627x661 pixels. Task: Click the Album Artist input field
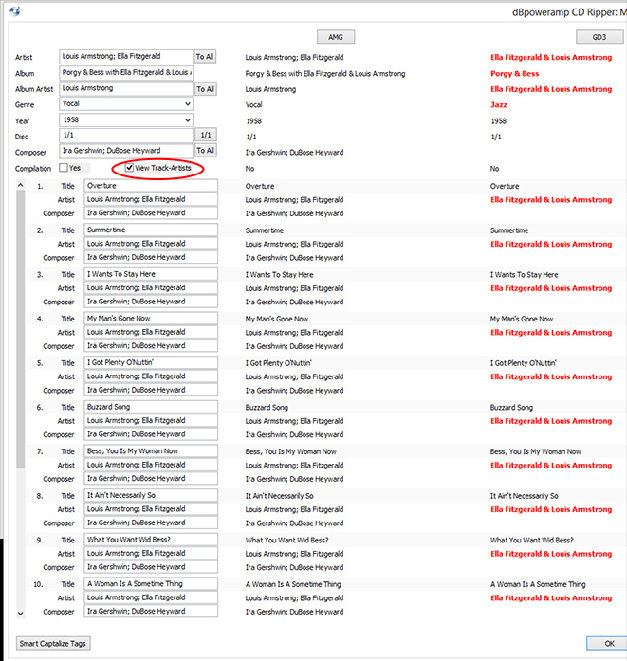click(x=126, y=89)
